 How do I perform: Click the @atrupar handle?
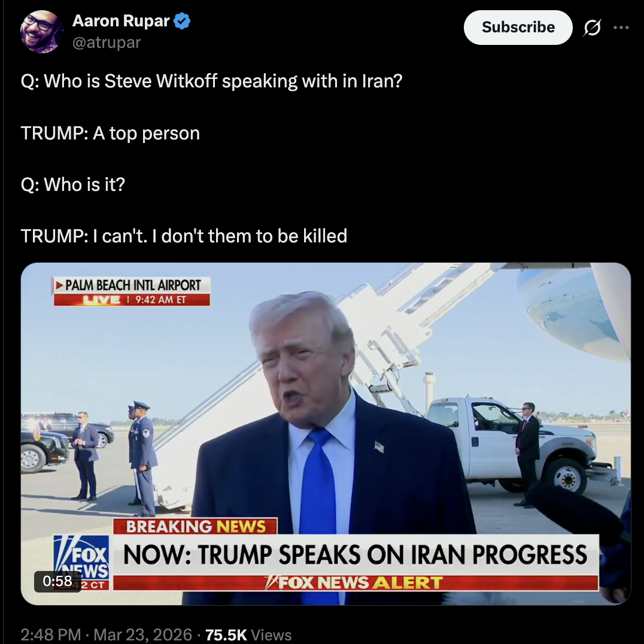coord(107,42)
